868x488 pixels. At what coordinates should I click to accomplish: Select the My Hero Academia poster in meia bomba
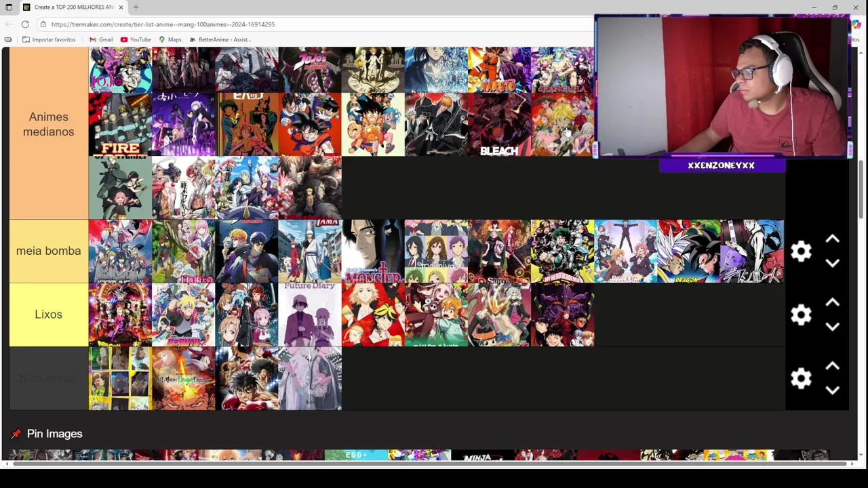(x=562, y=251)
